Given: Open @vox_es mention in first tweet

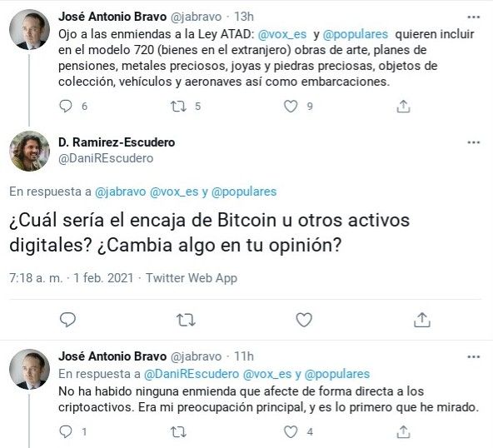Looking at the screenshot, I should point(282,34).
